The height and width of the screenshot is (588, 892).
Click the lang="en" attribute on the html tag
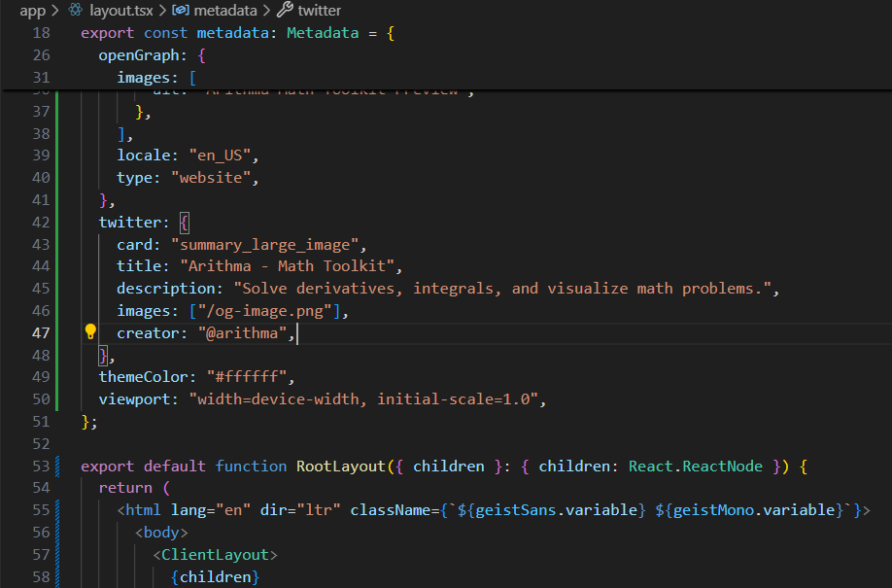point(211,510)
